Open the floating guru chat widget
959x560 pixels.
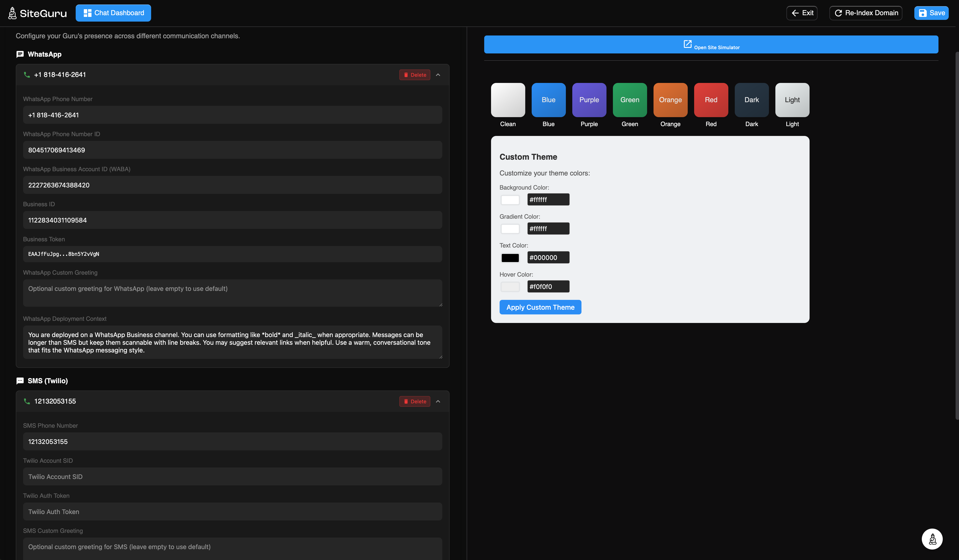932,539
